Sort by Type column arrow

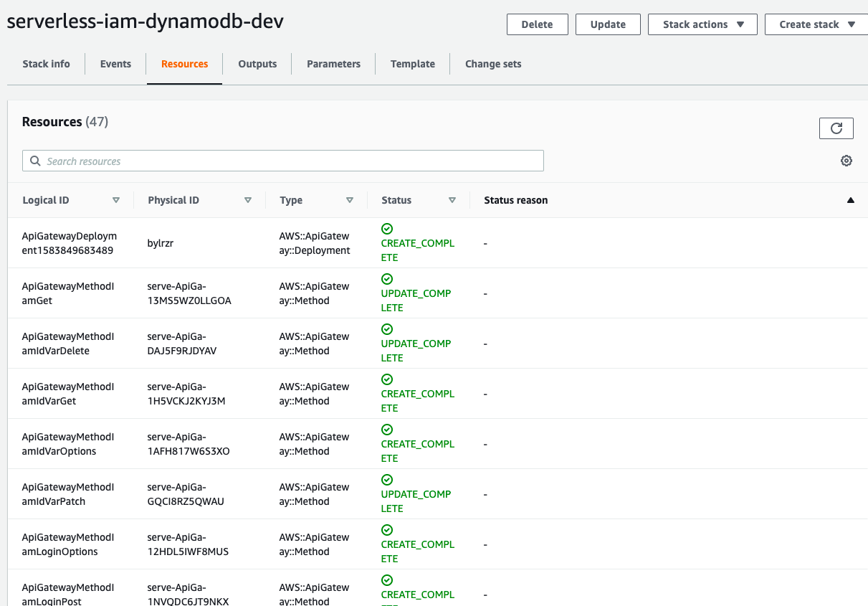350,200
